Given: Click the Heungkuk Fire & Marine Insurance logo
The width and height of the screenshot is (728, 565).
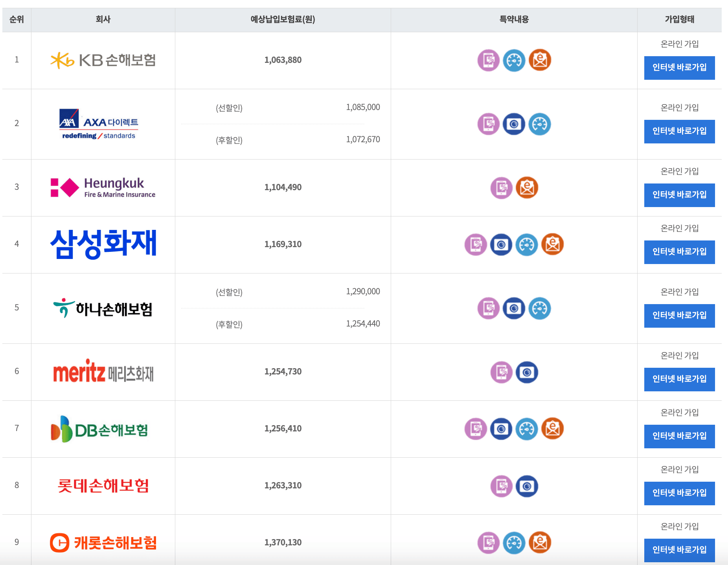Looking at the screenshot, I should [x=103, y=187].
